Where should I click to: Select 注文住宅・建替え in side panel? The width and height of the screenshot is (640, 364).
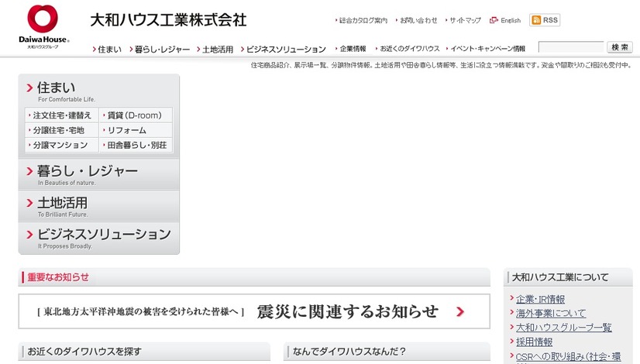pos(62,115)
